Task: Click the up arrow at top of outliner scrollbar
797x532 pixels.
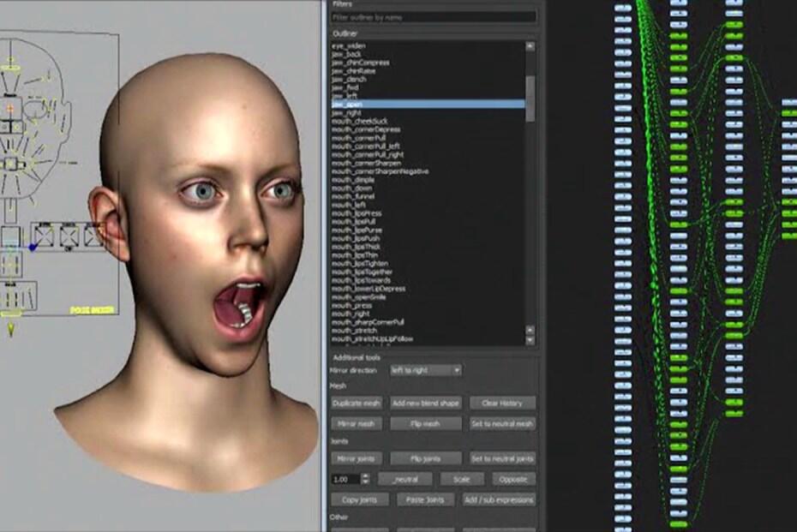Action: pos(530,46)
